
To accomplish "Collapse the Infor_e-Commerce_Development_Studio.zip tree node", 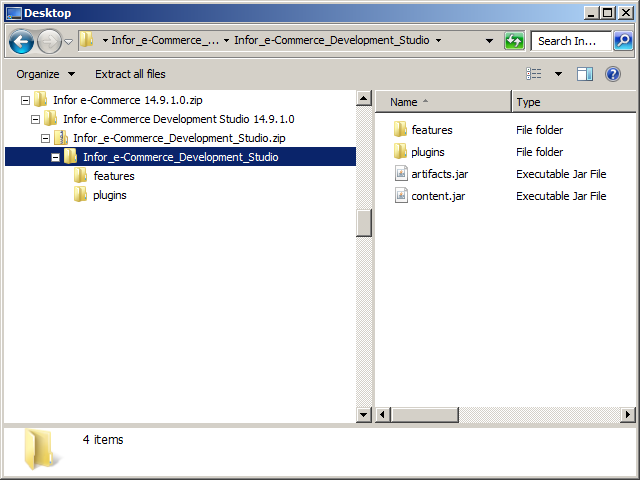I will click(46, 138).
